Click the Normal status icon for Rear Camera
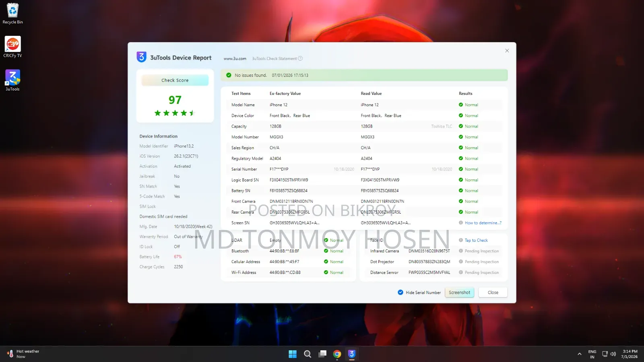644x362 pixels. click(x=461, y=212)
